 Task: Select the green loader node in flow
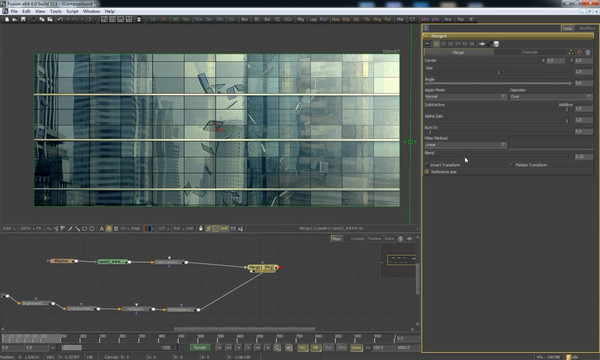(x=112, y=262)
